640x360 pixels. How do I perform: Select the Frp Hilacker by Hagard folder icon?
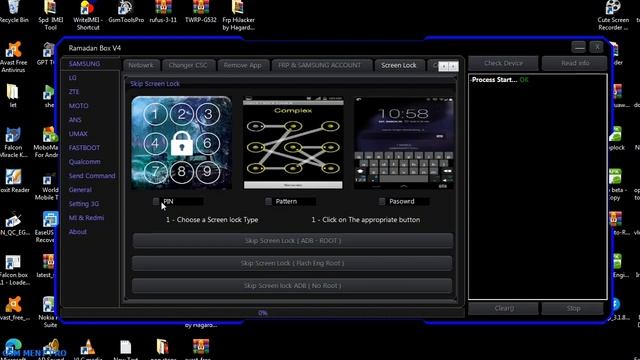[x=238, y=16]
